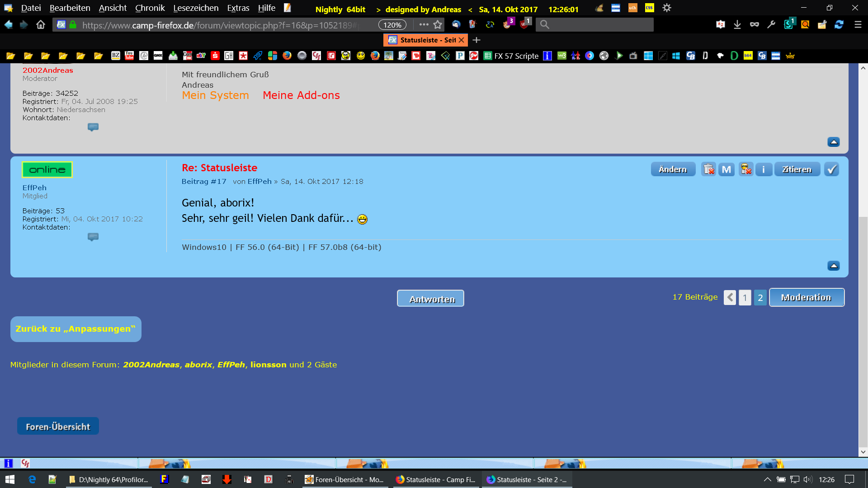868x488 pixels.
Task: Jump to top via arrow in EffPeh's post
Action: pos(834,266)
